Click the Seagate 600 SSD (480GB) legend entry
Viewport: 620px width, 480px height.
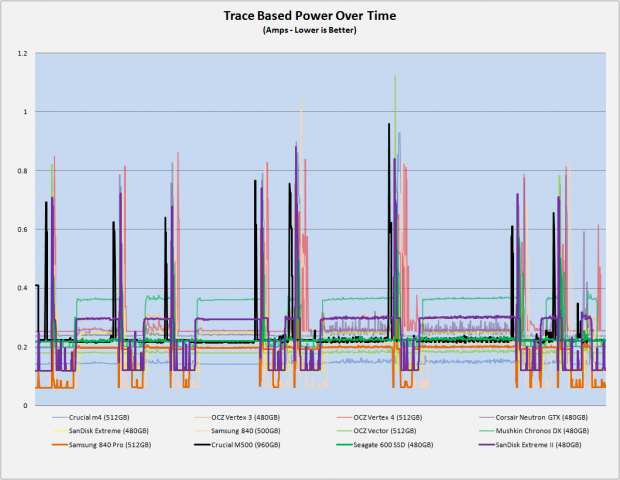385,445
